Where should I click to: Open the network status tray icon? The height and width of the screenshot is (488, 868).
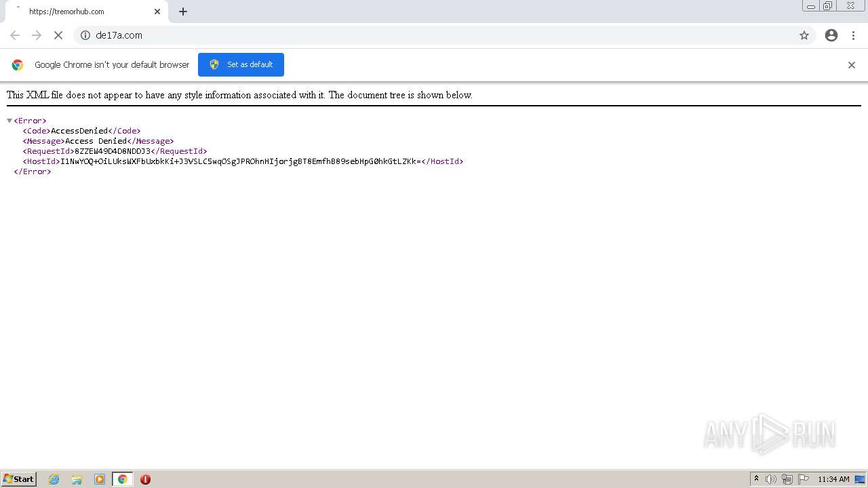coord(787,479)
